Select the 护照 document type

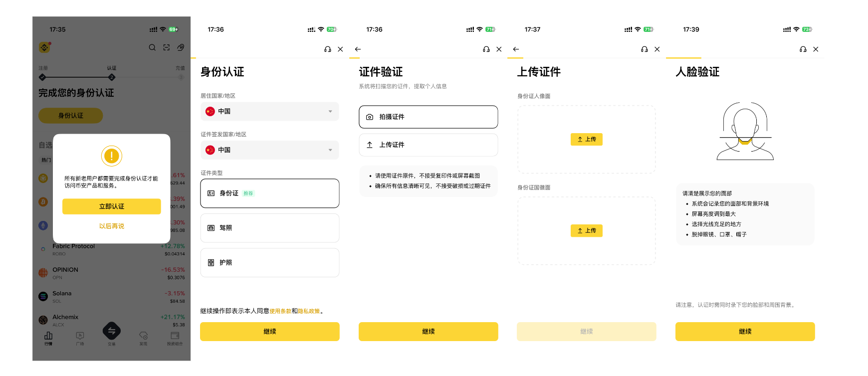270,263
